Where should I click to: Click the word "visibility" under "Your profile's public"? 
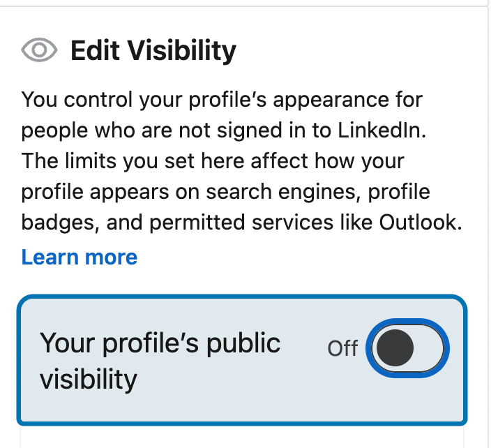[x=88, y=379]
